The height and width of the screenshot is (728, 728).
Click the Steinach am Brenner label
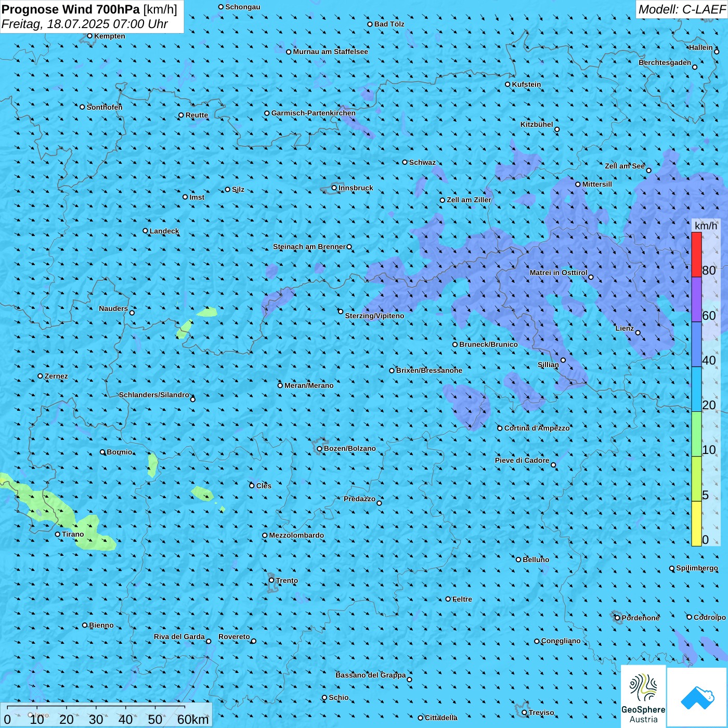tap(309, 246)
